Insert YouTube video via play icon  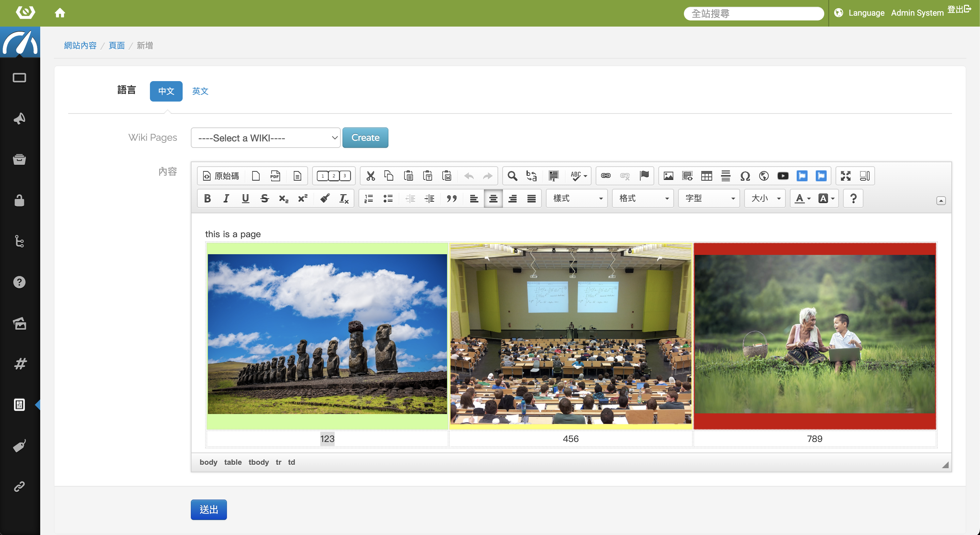tap(783, 176)
